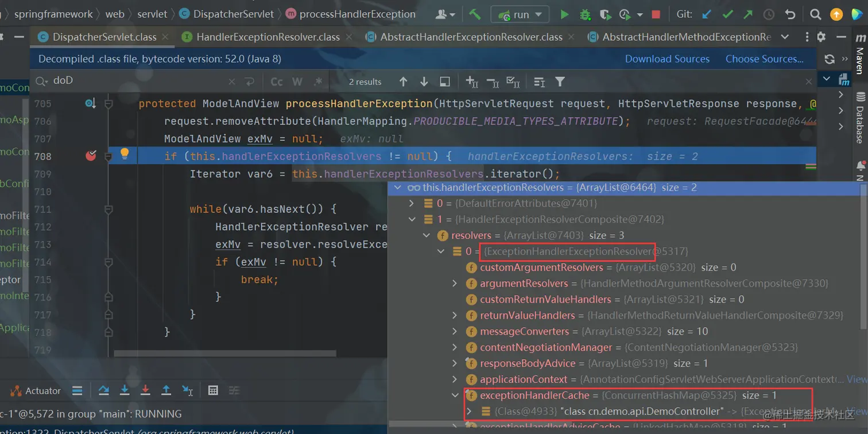The width and height of the screenshot is (868, 434).
Task: Go to previous search occurrence arrow
Action: [403, 82]
